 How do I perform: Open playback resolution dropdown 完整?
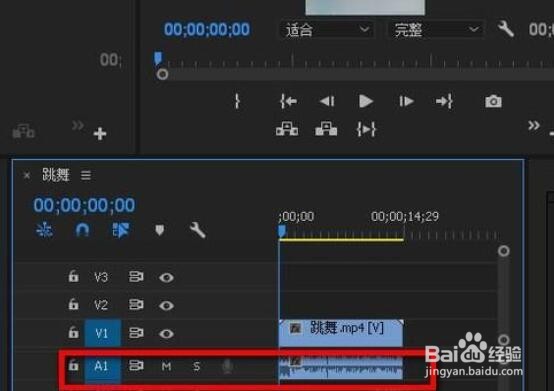(437, 30)
